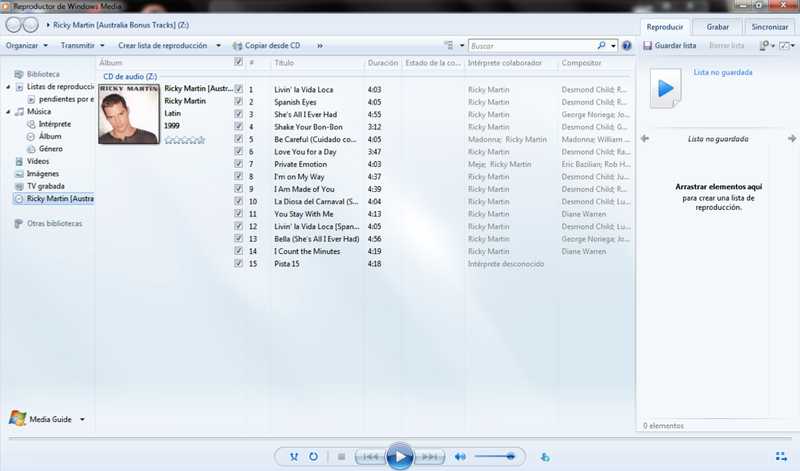The image size is (800, 471).
Task: Uncheck track 11 You Stay With Me checkbox
Action: [x=238, y=213]
